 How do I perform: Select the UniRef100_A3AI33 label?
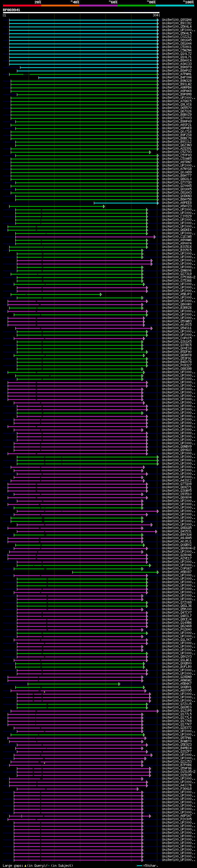177,64
